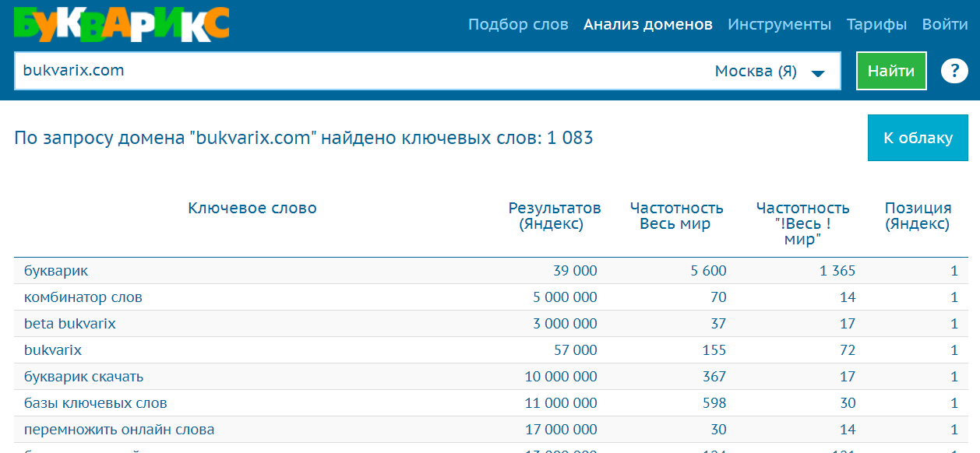Open keyword link перемножить онлайн слова

click(x=119, y=430)
